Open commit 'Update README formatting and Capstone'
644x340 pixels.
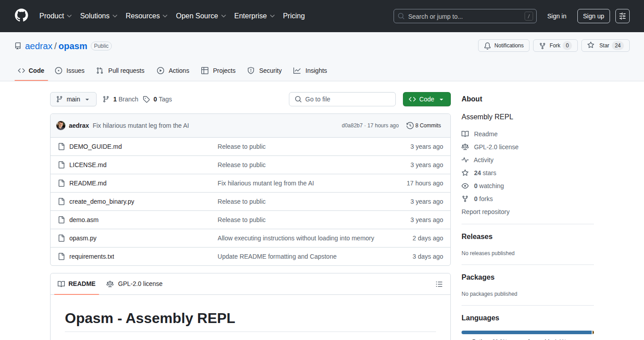[x=277, y=256]
